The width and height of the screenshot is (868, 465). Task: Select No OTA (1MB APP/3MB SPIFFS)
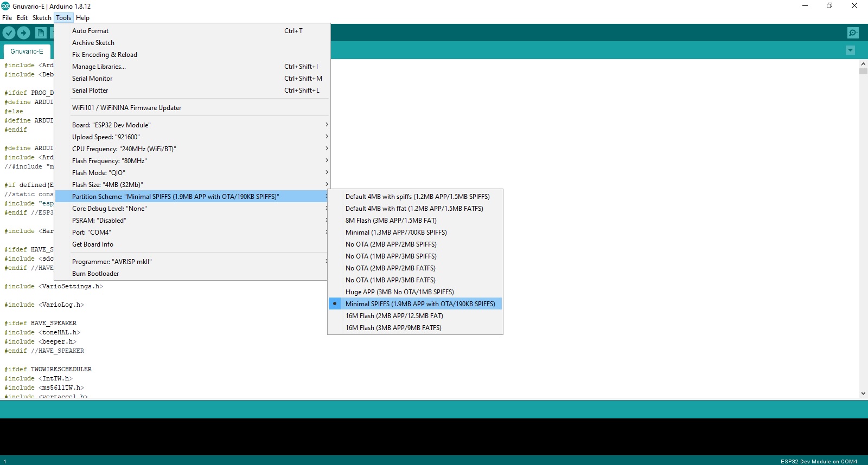point(415,256)
